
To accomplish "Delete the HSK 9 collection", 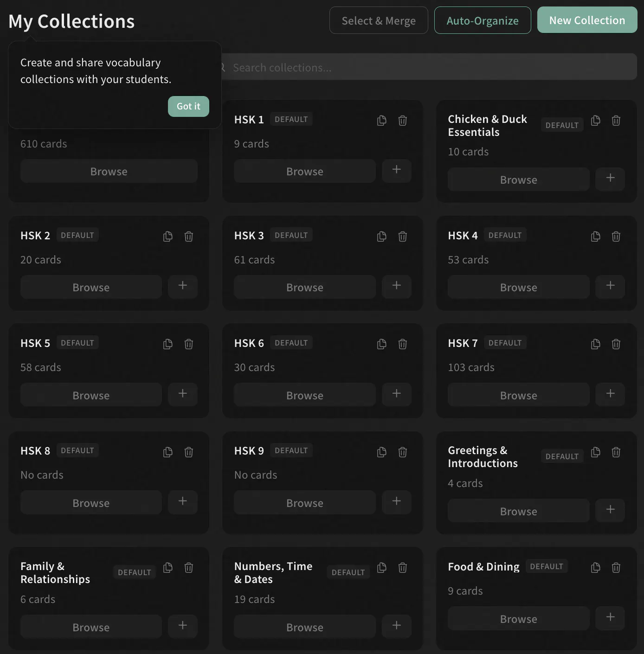I will [403, 452].
